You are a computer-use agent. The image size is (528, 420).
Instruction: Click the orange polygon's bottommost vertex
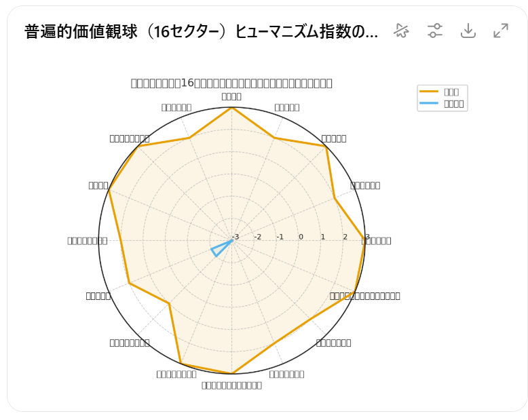(232, 373)
